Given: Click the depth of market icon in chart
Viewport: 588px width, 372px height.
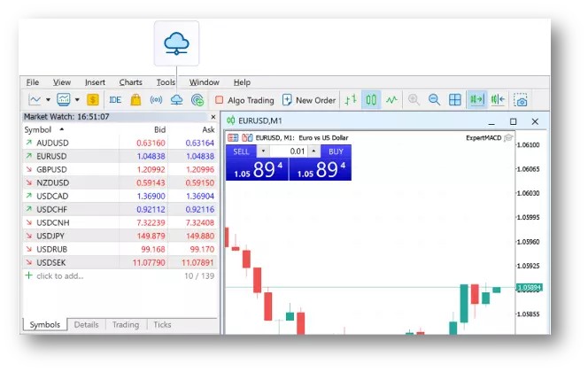Looking at the screenshot, I should [247, 137].
